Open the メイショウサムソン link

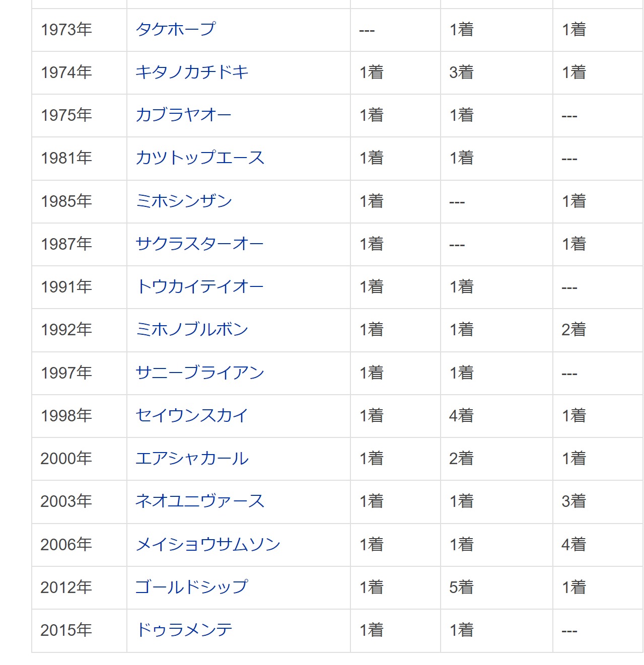(208, 545)
